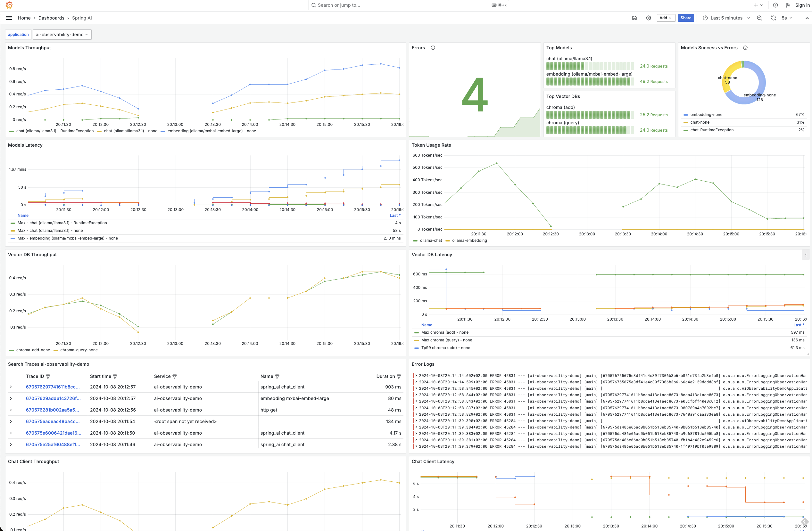Go to Home breadcrumb
The image size is (812, 531).
(x=24, y=18)
